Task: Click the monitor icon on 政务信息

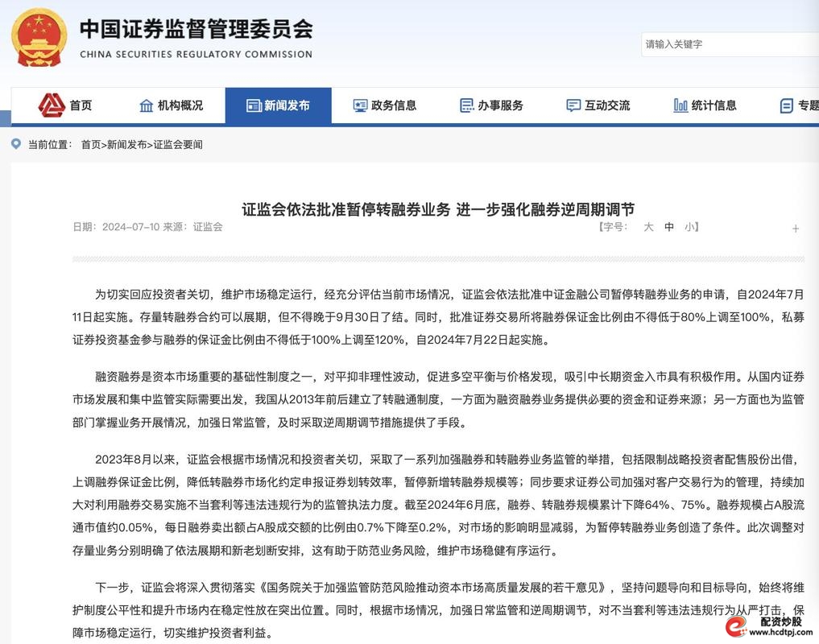Action: point(359,105)
